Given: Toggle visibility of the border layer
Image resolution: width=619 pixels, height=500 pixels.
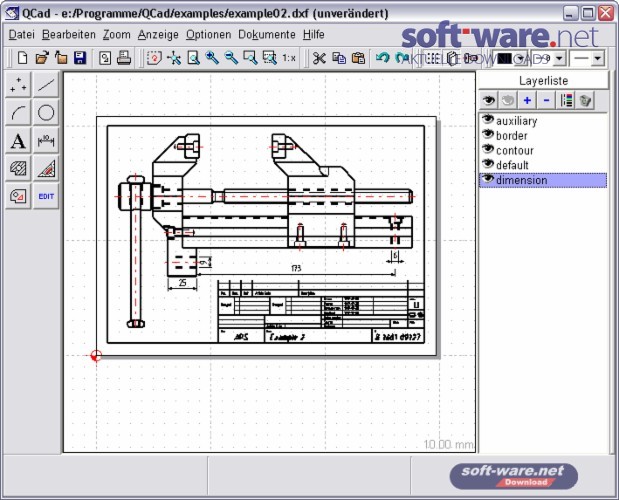Looking at the screenshot, I should (x=488, y=135).
